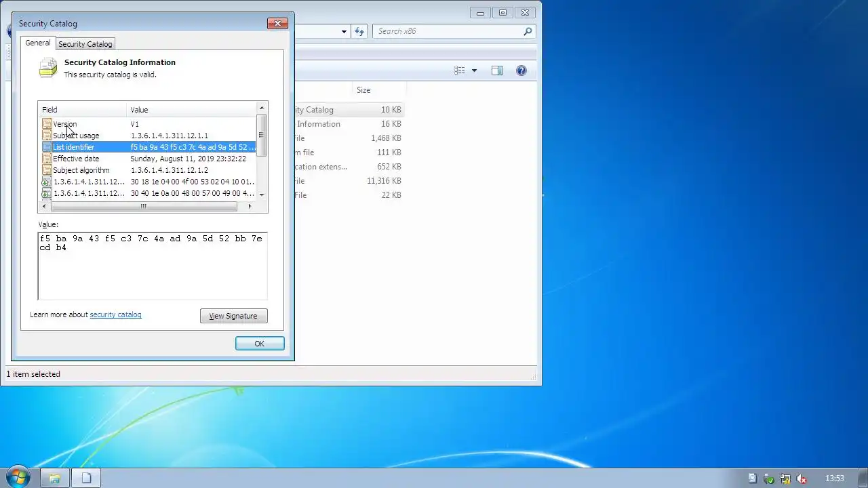Switch to the Security Catalog tab
The width and height of the screenshot is (868, 488).
tap(85, 44)
